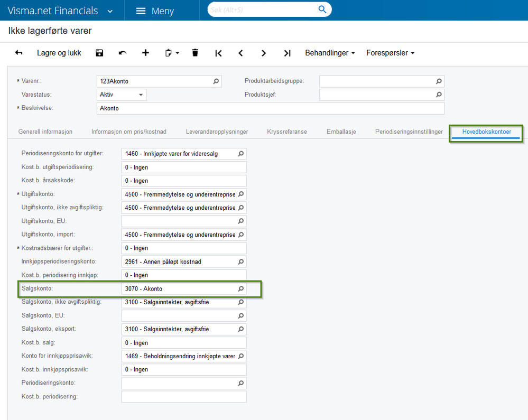Viewport: 528px width, 420px height.
Task: Expand the Forespørsler dropdown menu
Action: coord(390,53)
